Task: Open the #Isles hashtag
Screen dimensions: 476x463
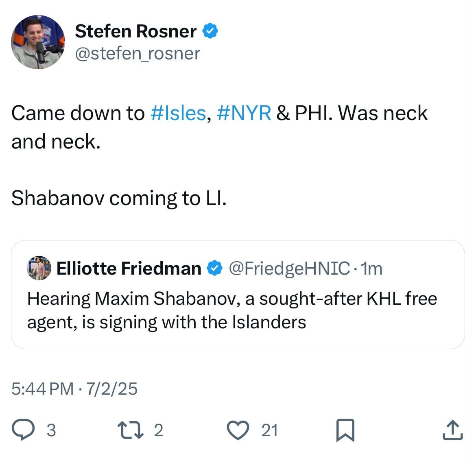Action: [178, 113]
